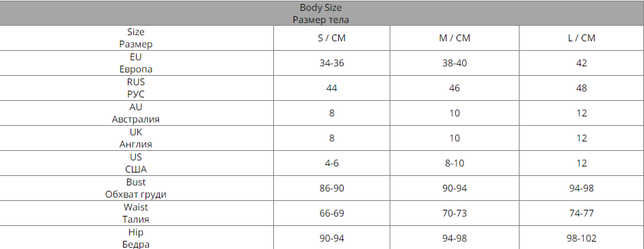Click the Waist Талия row label
644x249 pixels.
click(137, 214)
